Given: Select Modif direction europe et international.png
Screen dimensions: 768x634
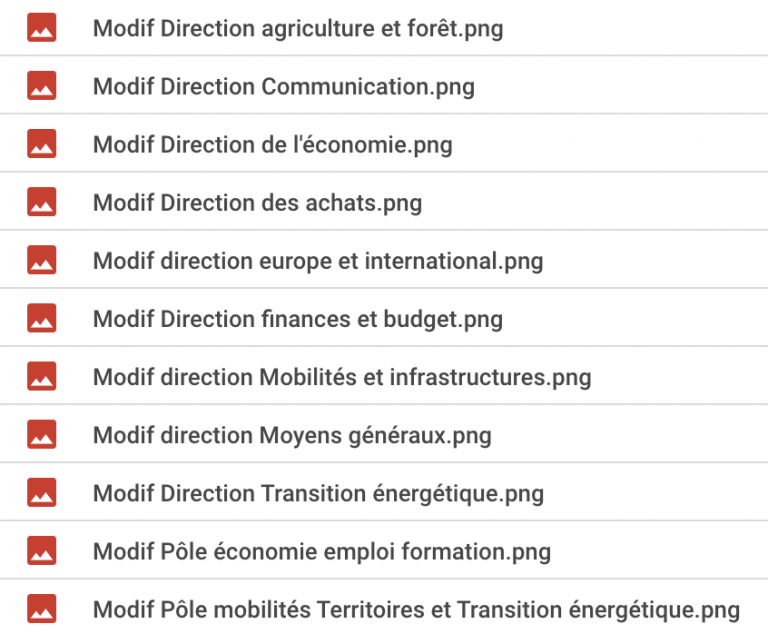Looking at the screenshot, I should [x=317, y=261].
